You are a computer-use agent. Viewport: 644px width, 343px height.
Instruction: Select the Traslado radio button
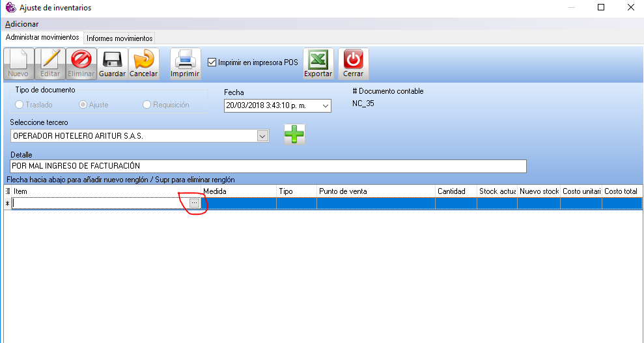[x=20, y=105]
